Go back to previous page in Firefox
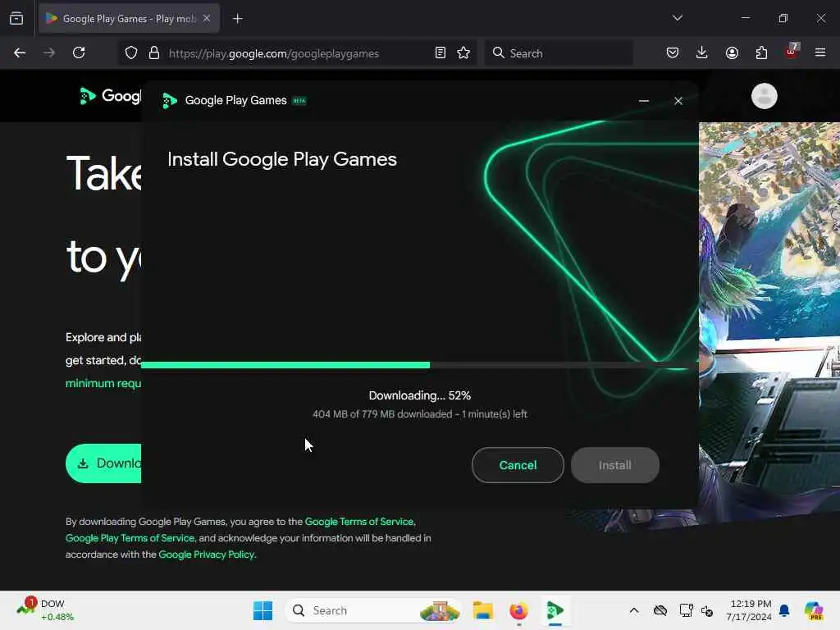 pos(20,52)
